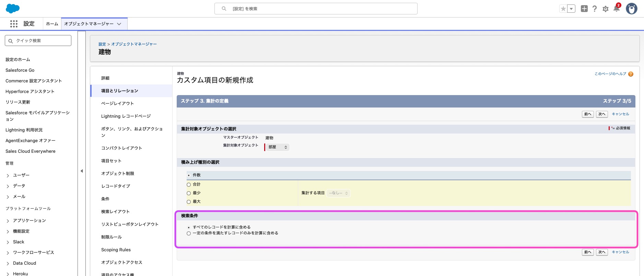Select the 件数 rollup type
The width and height of the screenshot is (644, 276).
189,175
